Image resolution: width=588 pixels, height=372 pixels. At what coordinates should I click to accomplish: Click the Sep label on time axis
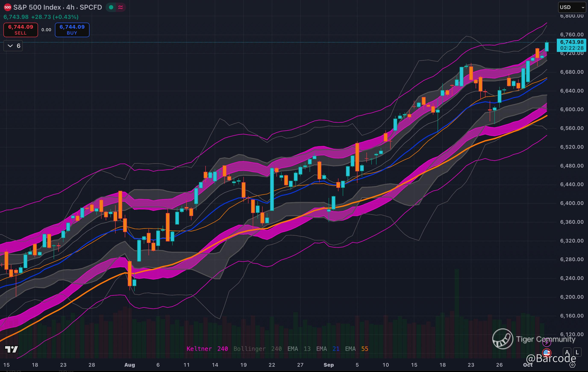[328, 365]
